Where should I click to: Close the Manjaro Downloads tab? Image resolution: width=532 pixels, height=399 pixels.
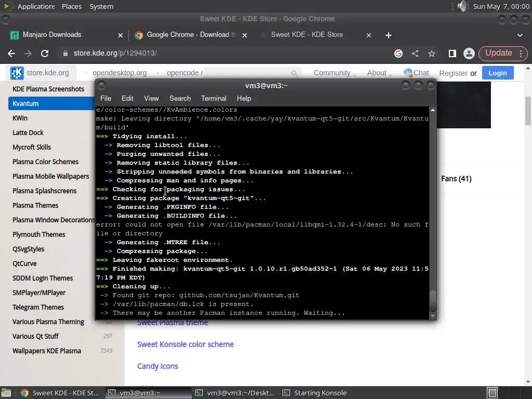(x=120, y=35)
